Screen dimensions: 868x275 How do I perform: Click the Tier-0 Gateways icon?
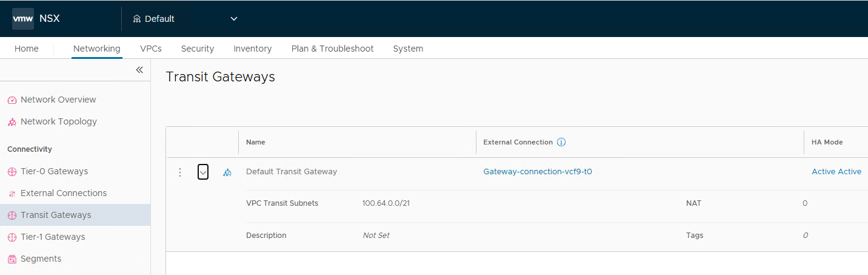point(12,172)
